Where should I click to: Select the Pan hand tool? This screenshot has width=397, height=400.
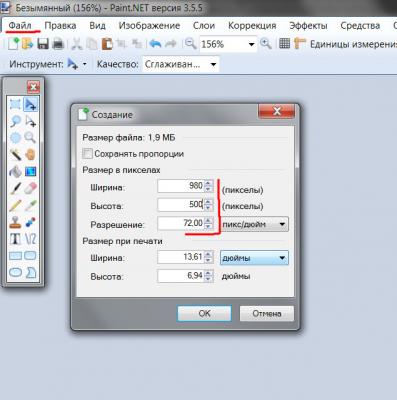(31, 154)
